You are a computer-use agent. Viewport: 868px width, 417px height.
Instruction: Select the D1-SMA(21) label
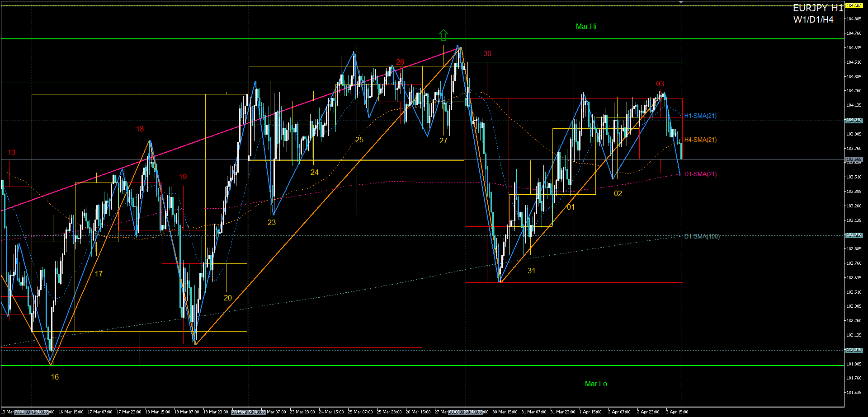coord(700,174)
